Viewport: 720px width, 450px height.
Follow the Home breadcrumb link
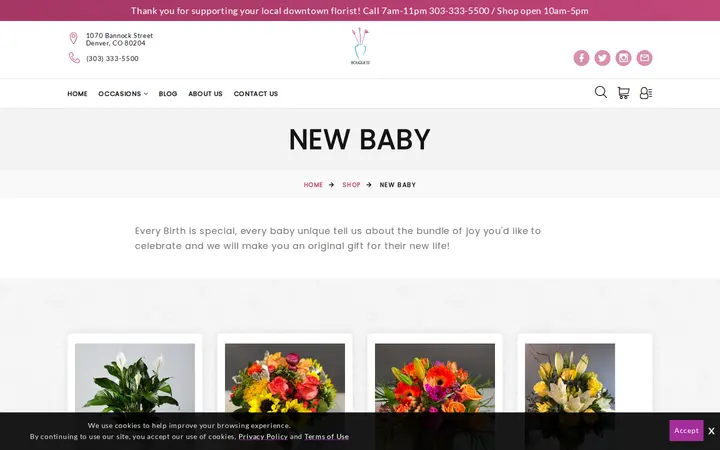313,185
